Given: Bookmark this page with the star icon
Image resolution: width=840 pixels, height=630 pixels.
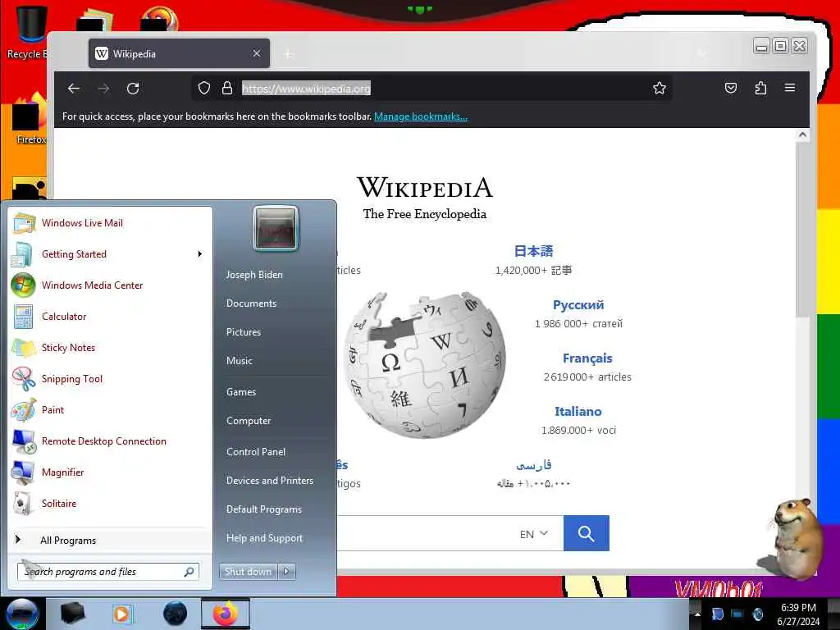Looking at the screenshot, I should pyautogui.click(x=660, y=88).
